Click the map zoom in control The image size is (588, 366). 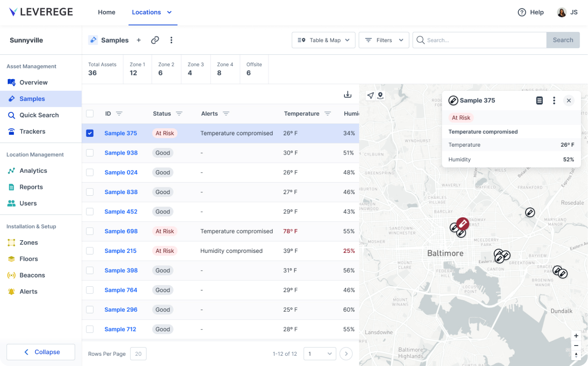tap(576, 336)
